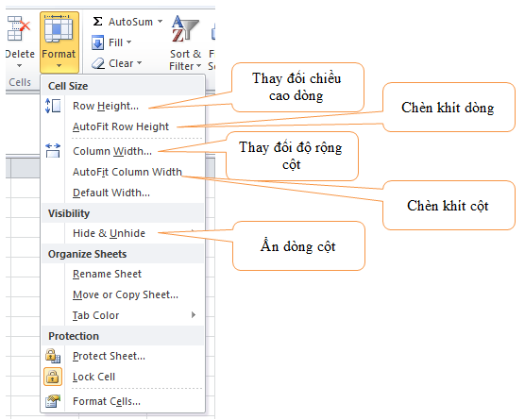Choose Default Width menu entry
525x420 pixels.
(111, 193)
